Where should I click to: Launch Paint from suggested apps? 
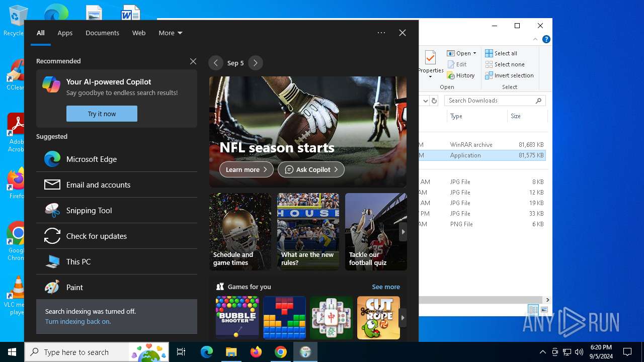pyautogui.click(x=117, y=287)
